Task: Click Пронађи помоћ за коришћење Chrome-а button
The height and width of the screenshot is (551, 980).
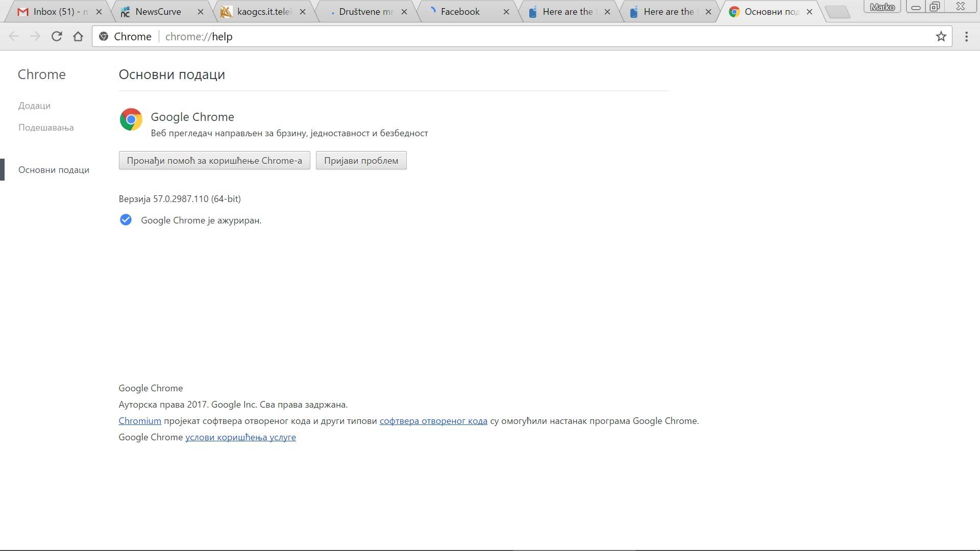Action: tap(214, 160)
